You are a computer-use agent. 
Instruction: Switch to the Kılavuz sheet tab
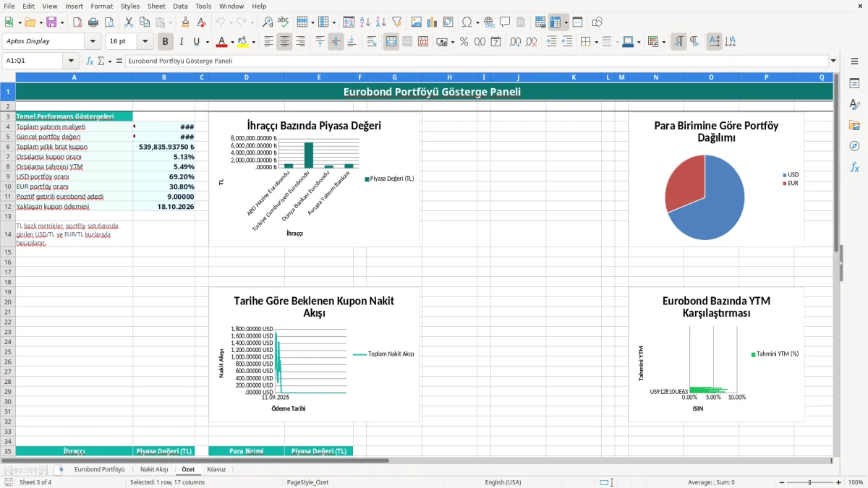point(216,469)
